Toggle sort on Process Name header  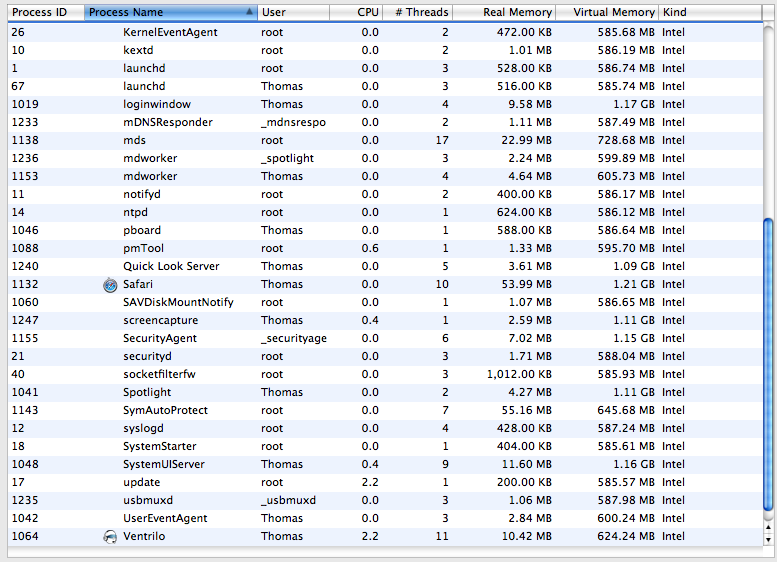[171, 12]
